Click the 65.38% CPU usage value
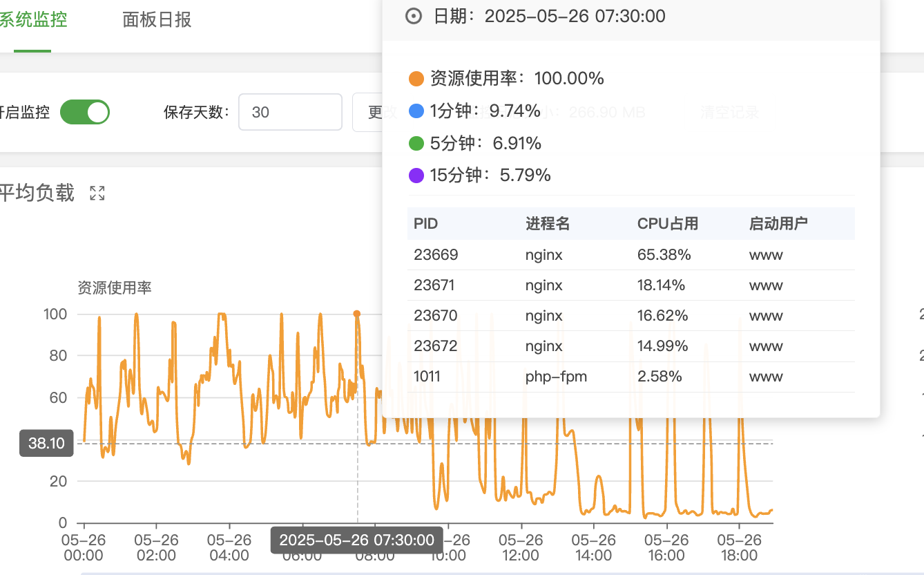 coord(664,255)
